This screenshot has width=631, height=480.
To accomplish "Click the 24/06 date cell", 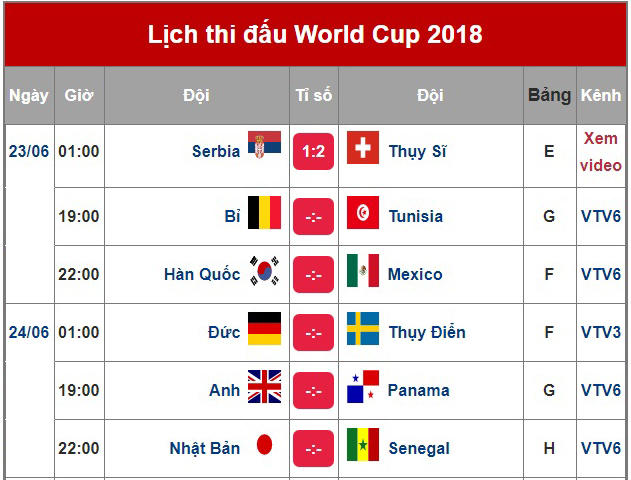I will coord(29,332).
